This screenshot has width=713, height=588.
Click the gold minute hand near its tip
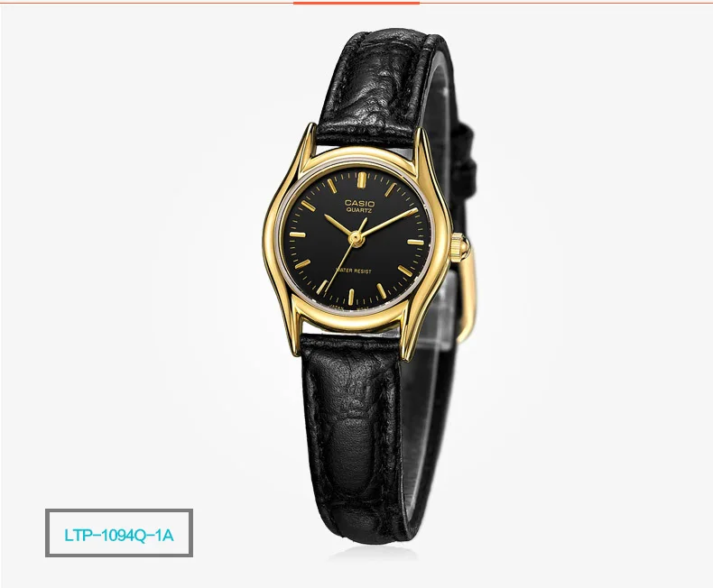[x=407, y=213]
